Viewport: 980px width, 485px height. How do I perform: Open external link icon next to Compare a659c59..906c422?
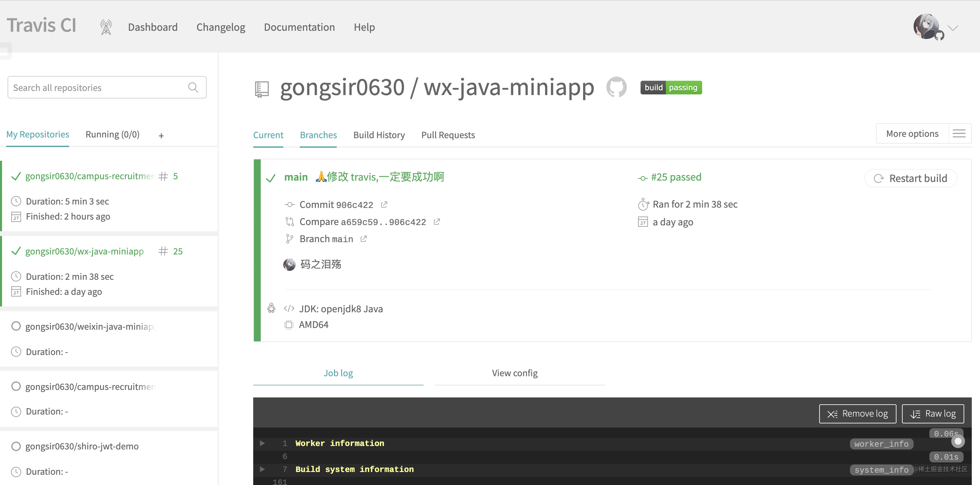coord(437,222)
